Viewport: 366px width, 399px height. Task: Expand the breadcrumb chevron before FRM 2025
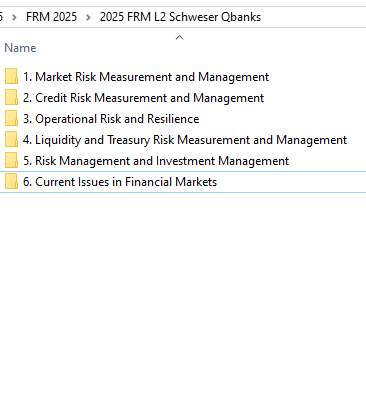pyautogui.click(x=14, y=17)
